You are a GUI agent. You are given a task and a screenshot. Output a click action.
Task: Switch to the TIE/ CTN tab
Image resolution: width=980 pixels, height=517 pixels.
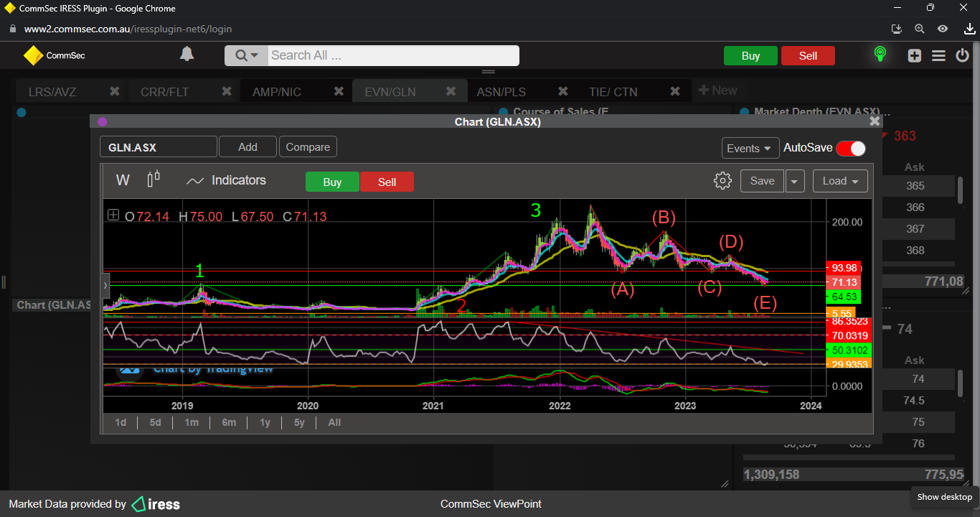coord(613,92)
